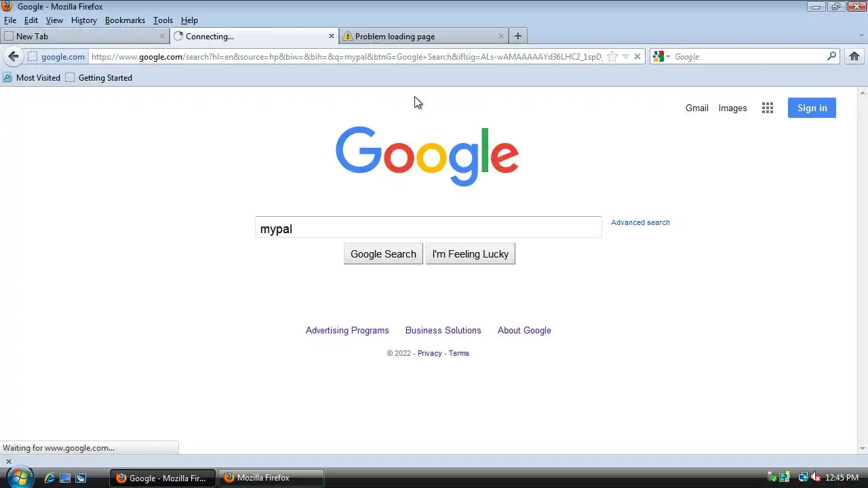Click the Google Search button
Image resolution: width=868 pixels, height=488 pixels.
[x=383, y=254]
